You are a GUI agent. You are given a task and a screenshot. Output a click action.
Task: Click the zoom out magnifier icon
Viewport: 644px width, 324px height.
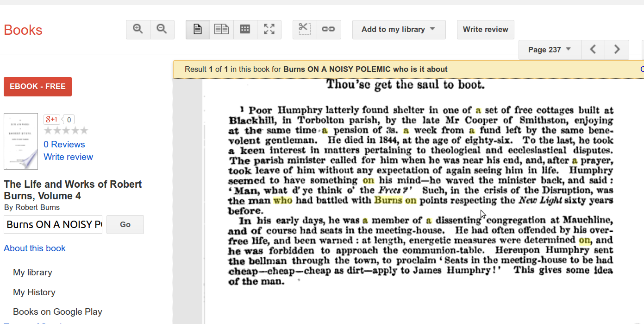[162, 29]
